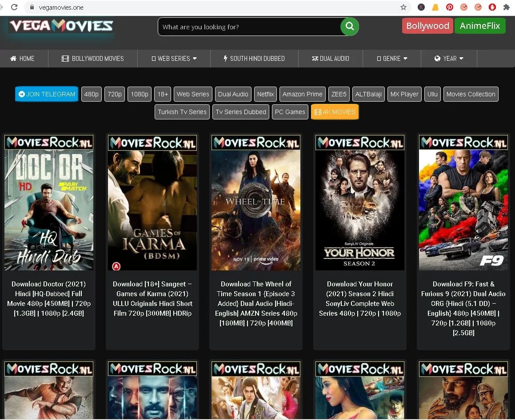Open the Games of Karma poster
The height and width of the screenshot is (420, 515).
152,202
